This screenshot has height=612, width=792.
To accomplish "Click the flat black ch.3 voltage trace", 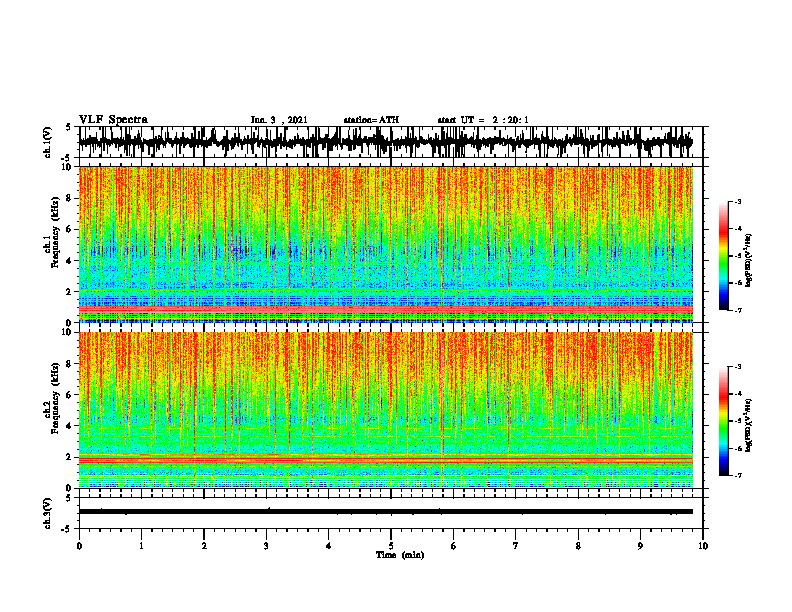I will (x=385, y=512).
